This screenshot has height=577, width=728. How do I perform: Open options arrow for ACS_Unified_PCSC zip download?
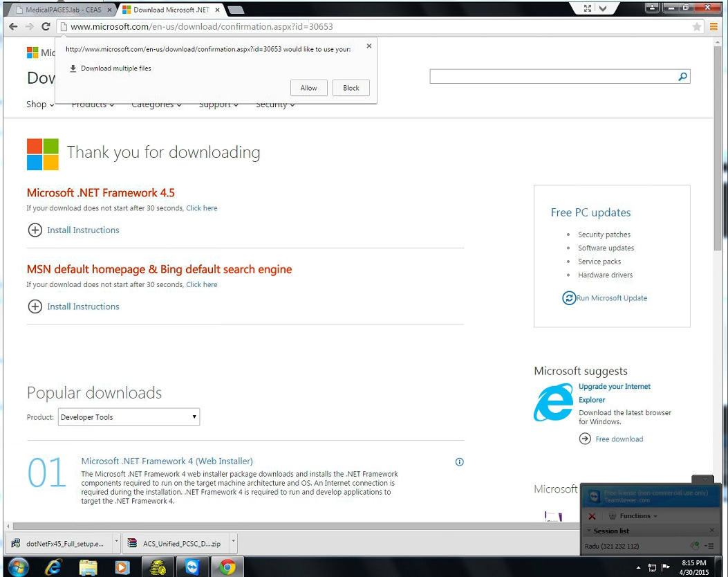[x=234, y=541]
